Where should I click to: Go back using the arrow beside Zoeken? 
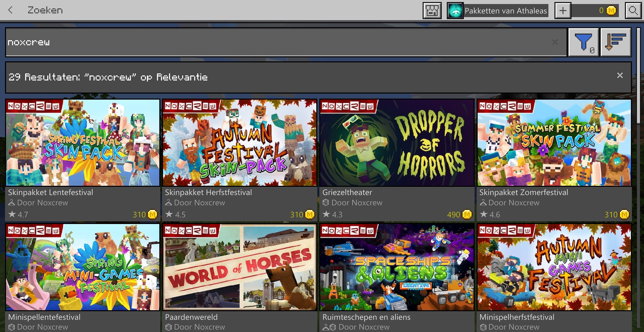coord(10,10)
